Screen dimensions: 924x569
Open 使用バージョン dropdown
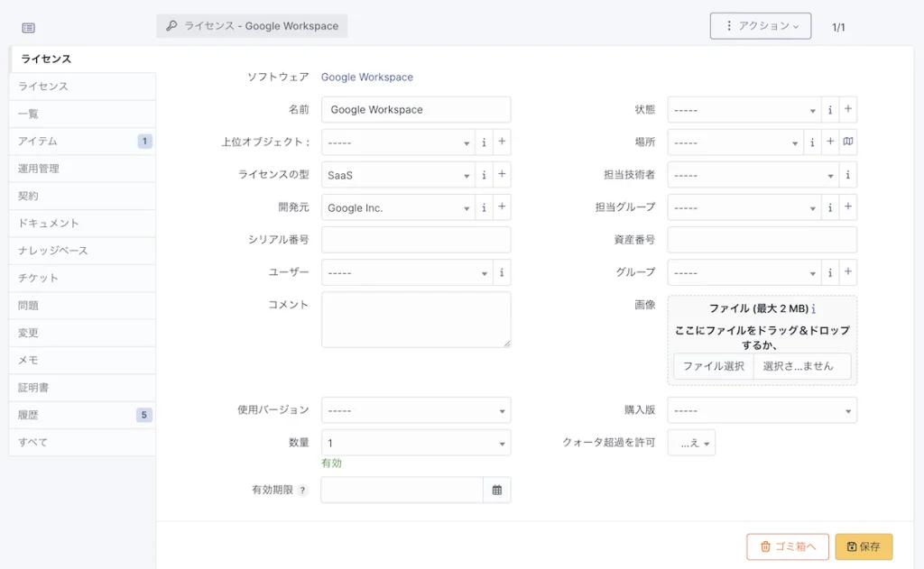coord(416,410)
